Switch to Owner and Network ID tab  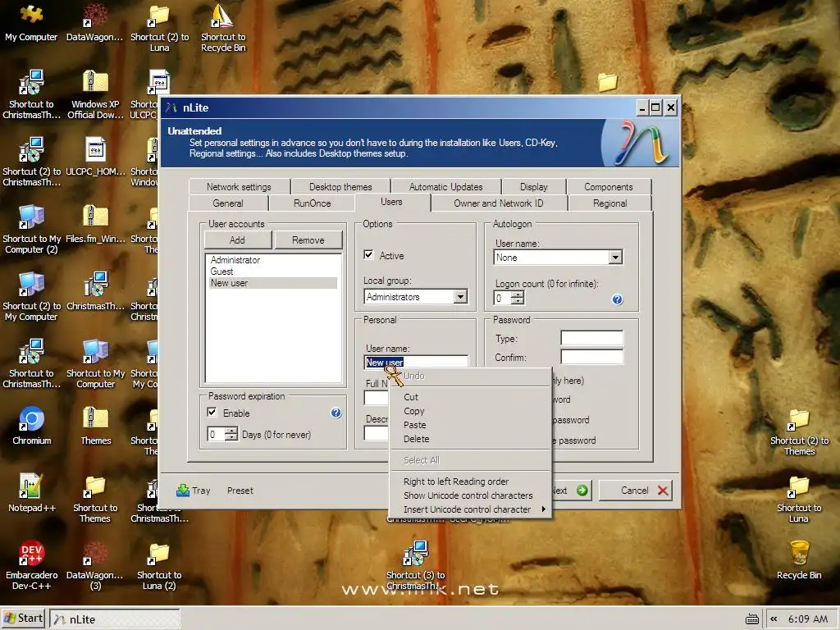[x=498, y=203]
